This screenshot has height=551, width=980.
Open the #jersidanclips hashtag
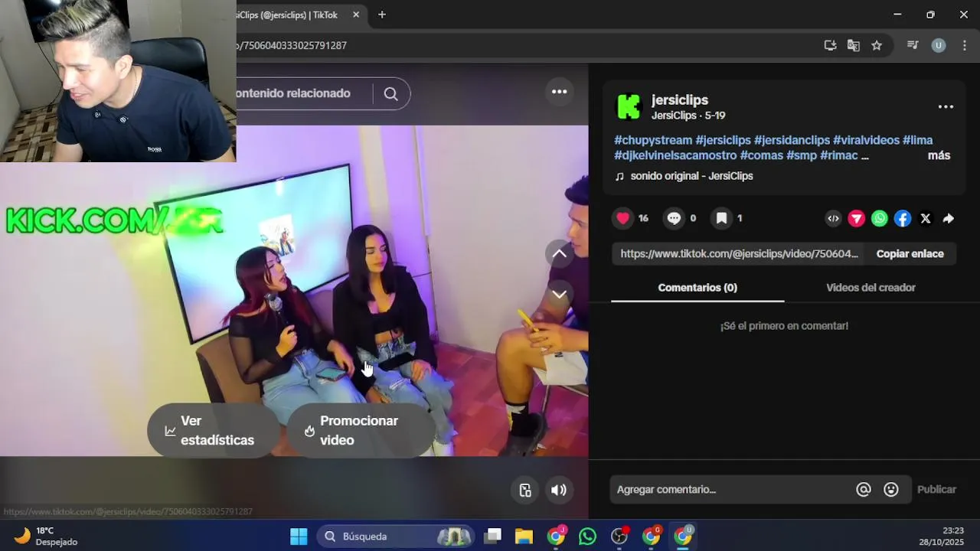(792, 141)
